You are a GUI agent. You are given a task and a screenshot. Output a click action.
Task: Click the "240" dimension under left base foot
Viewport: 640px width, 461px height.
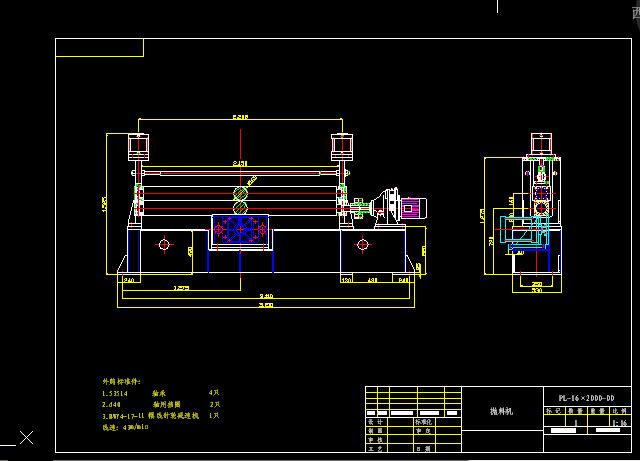pyautogui.click(x=129, y=280)
